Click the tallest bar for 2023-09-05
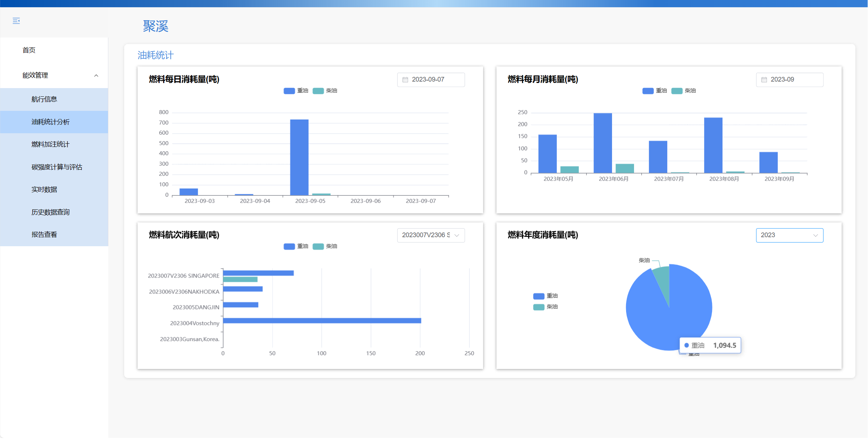The image size is (868, 439). (x=299, y=157)
